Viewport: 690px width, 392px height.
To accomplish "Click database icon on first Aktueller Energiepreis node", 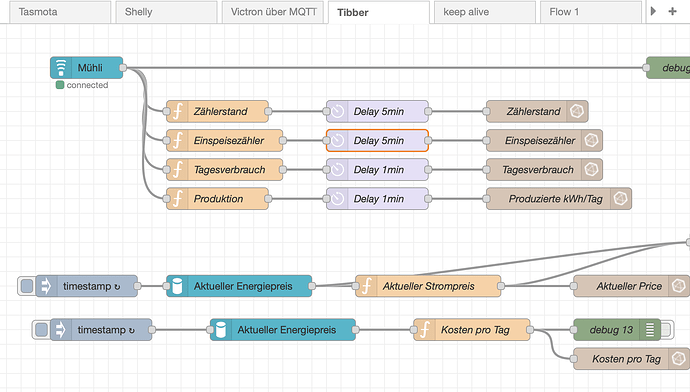I will point(177,286).
